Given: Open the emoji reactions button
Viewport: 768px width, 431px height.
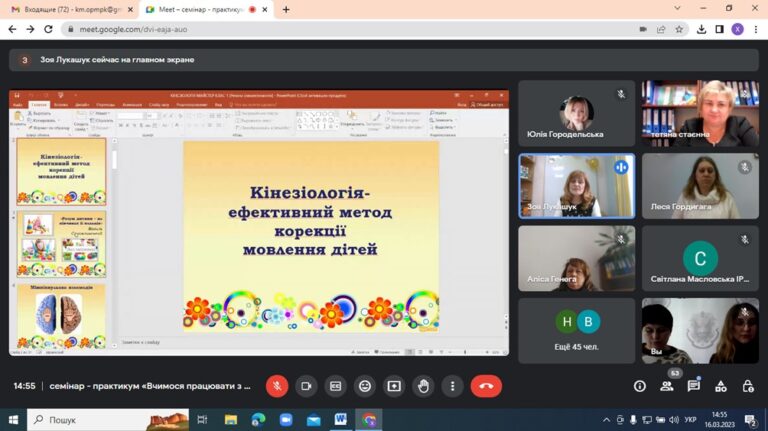Looking at the screenshot, I should pyautogui.click(x=365, y=386).
